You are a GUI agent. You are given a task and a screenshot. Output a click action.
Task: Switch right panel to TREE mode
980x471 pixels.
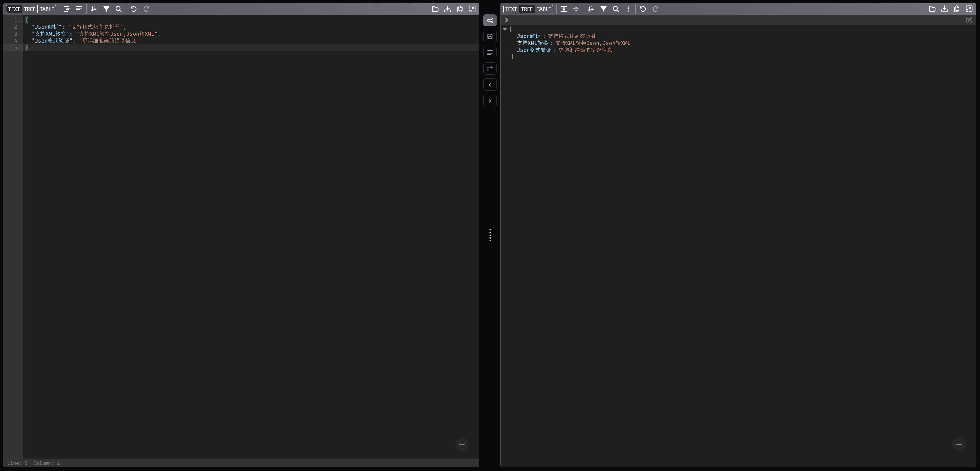[x=527, y=9]
